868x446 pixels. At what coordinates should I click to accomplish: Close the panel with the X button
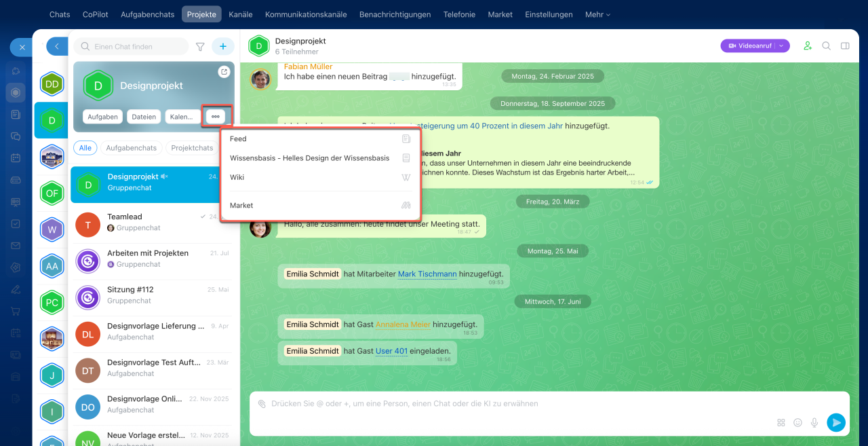pos(21,47)
